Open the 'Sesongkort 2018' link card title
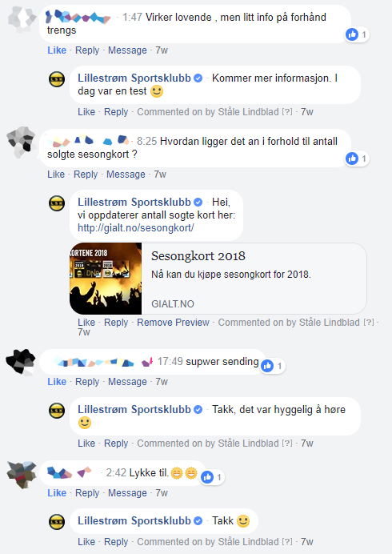Viewport: 392px width, 554px height. (x=198, y=256)
